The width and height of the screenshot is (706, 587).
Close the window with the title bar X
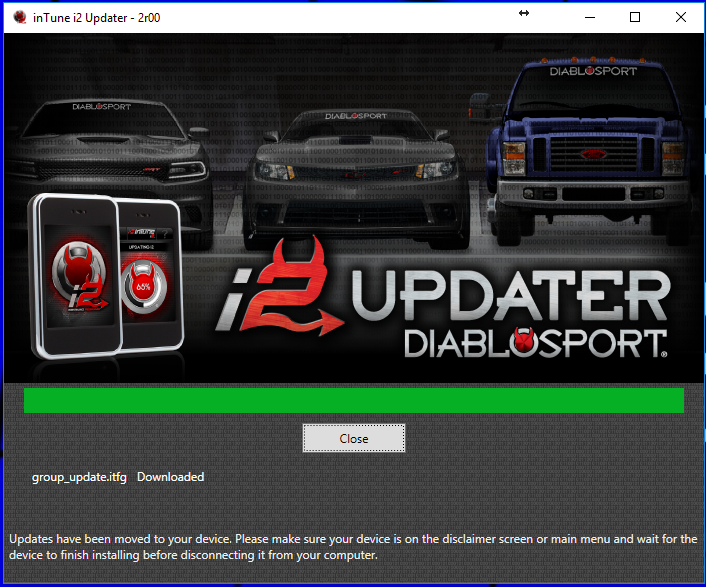681,18
